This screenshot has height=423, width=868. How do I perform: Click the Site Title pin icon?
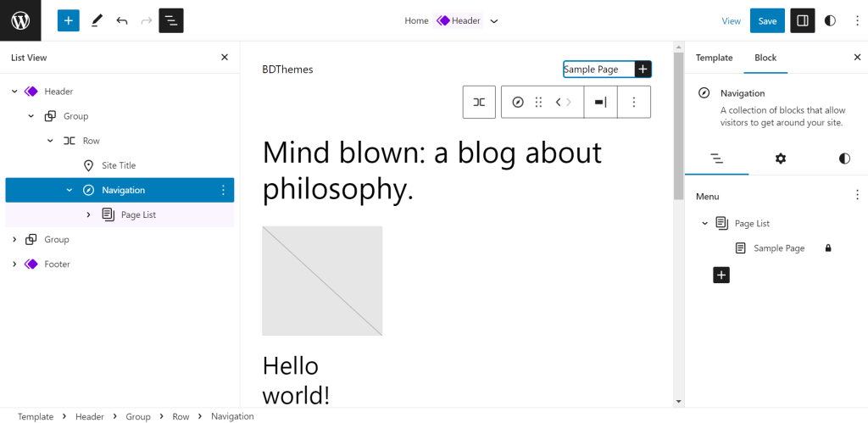point(88,165)
